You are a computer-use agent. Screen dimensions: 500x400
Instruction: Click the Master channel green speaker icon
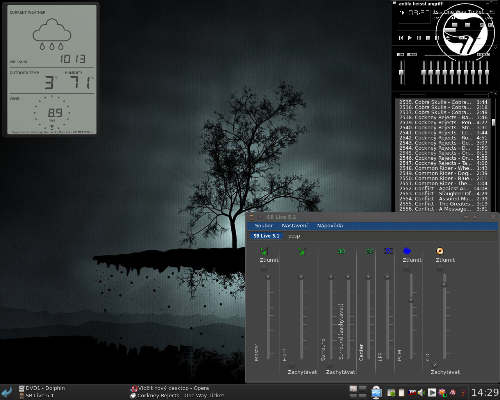(264, 251)
